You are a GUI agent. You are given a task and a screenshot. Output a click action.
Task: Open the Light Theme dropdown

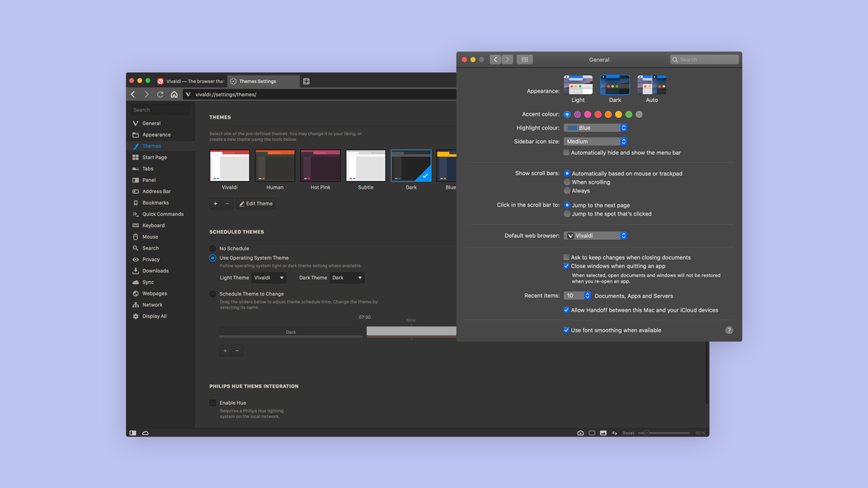coord(269,278)
